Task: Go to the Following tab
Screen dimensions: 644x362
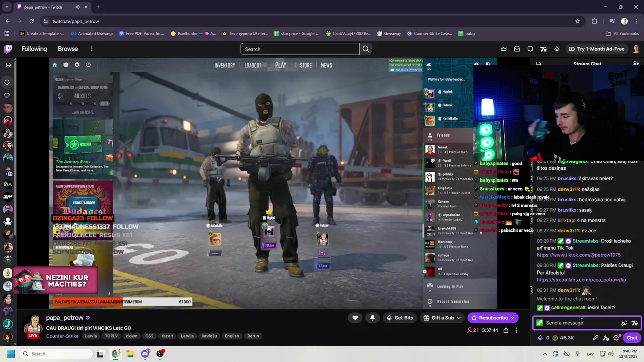Action: 34,49
